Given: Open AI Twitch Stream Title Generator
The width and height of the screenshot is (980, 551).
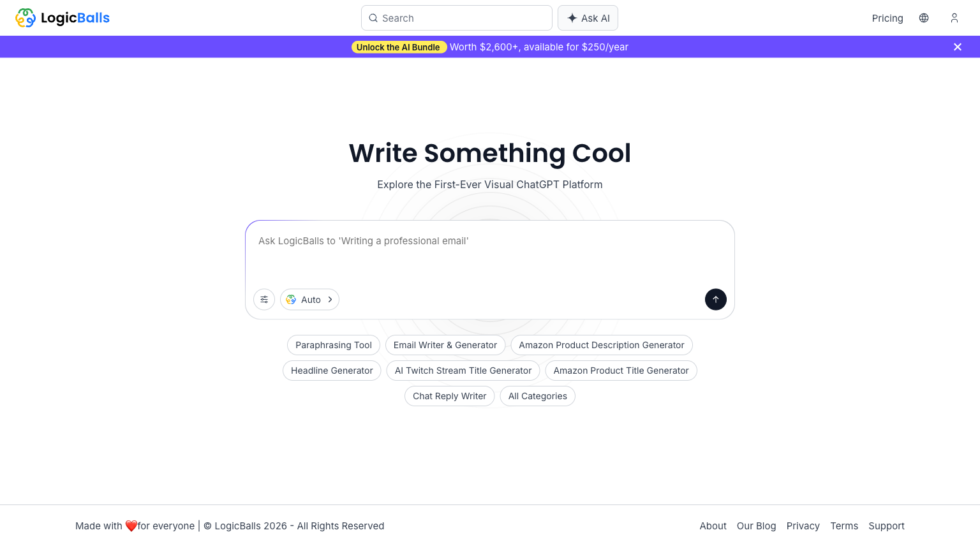Looking at the screenshot, I should click(463, 371).
